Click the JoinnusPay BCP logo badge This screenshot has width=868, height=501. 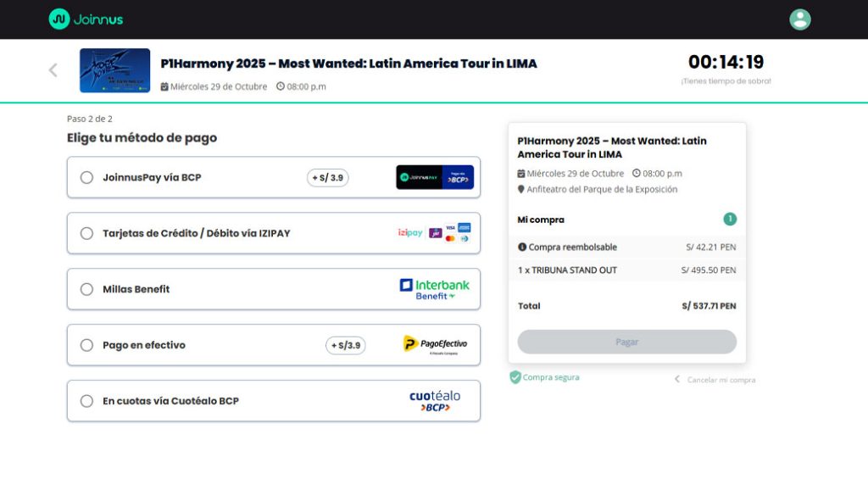435,177
